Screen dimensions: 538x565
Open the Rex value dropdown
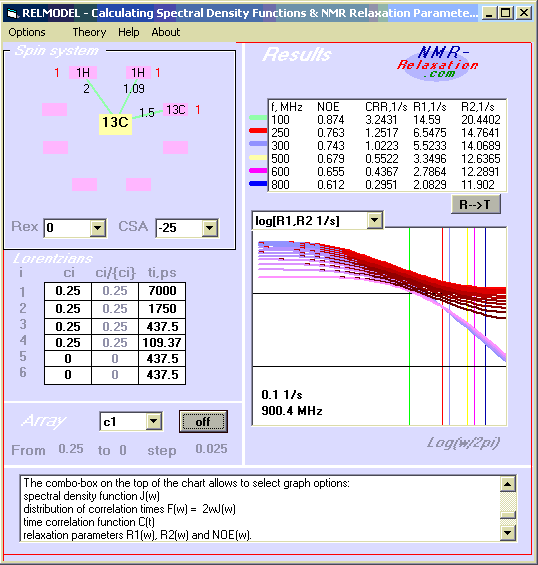[x=97, y=228]
